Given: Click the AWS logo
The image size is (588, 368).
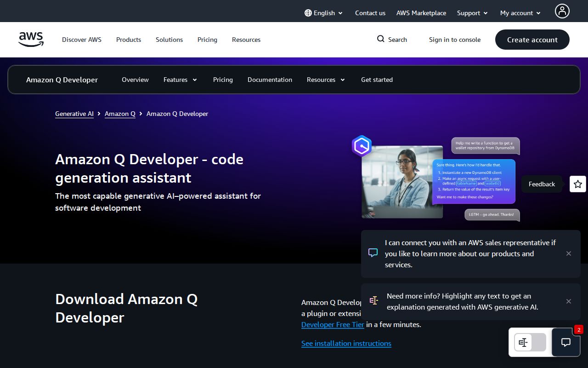Looking at the screenshot, I should tap(31, 40).
